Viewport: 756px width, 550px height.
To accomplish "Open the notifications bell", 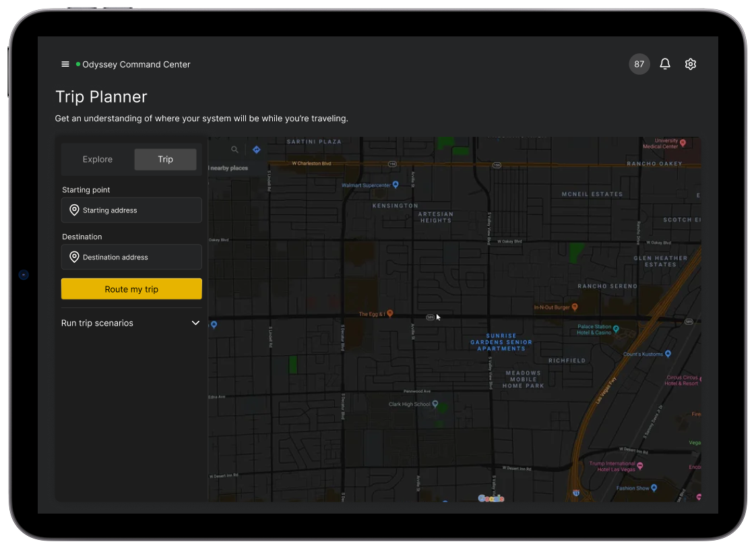I will pyautogui.click(x=665, y=64).
